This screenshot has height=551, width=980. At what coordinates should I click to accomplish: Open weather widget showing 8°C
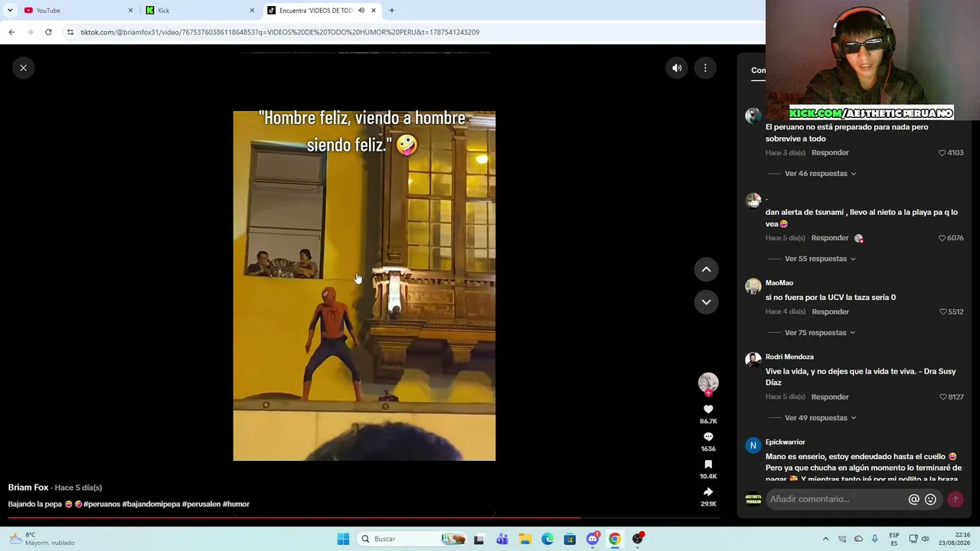(42, 540)
